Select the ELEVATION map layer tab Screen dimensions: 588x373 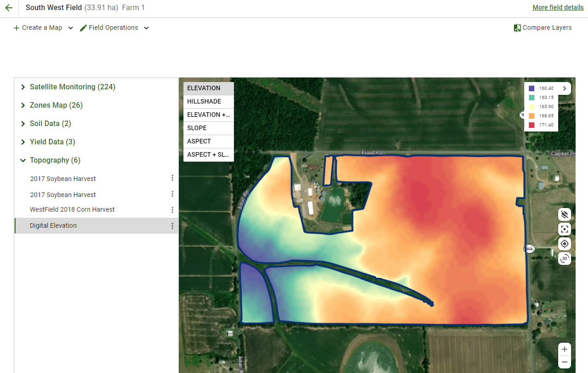pyautogui.click(x=209, y=88)
